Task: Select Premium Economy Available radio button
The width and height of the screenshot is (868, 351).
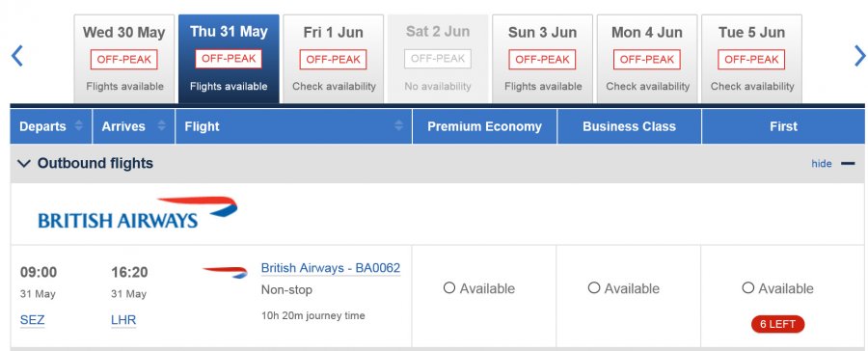Action: [448, 288]
